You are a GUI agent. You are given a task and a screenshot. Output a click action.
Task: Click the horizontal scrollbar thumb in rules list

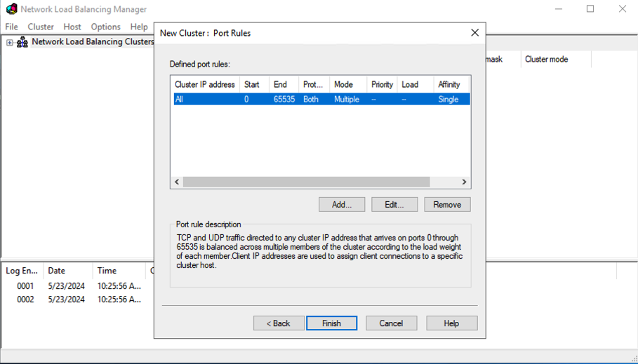[306, 182]
